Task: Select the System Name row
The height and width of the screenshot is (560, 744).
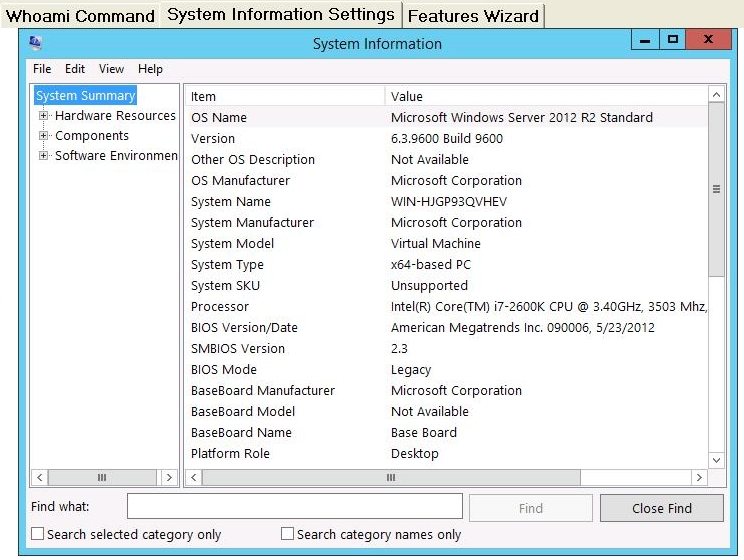Action: (446, 201)
